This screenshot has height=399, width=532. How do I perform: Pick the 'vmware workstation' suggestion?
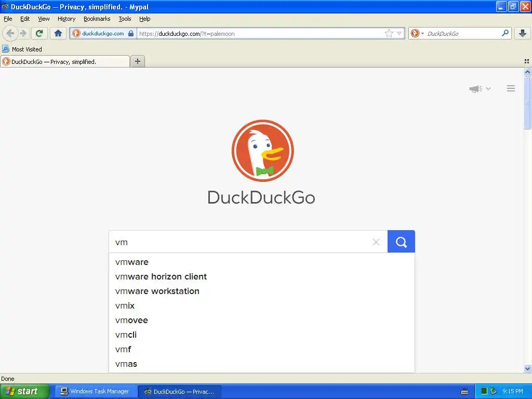coord(262,291)
